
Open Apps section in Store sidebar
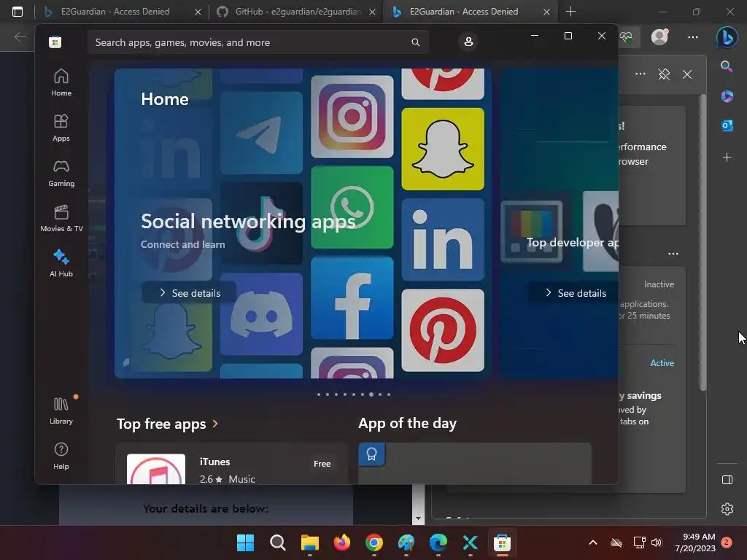click(x=61, y=128)
